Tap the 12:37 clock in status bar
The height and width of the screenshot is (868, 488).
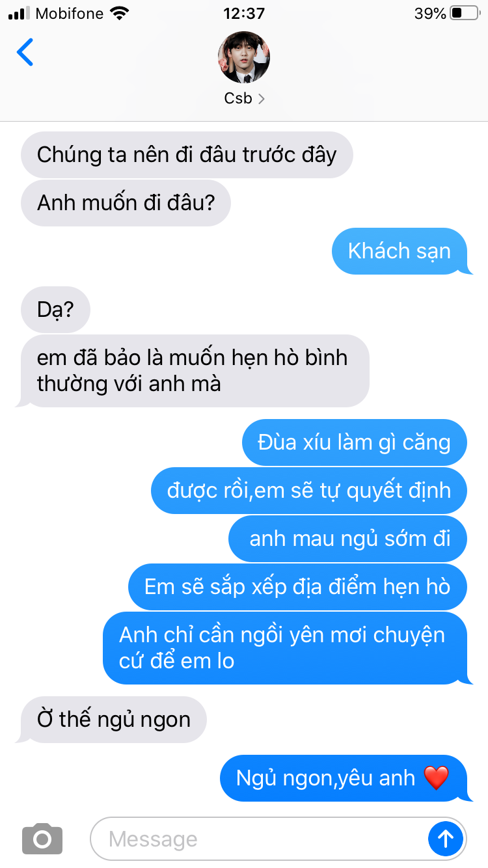[x=244, y=13]
